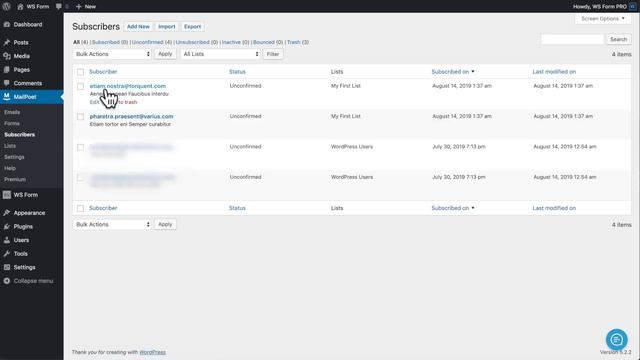Select the etiam.nostra@torquent.com row checkbox
The width and height of the screenshot is (640, 360).
click(x=80, y=86)
